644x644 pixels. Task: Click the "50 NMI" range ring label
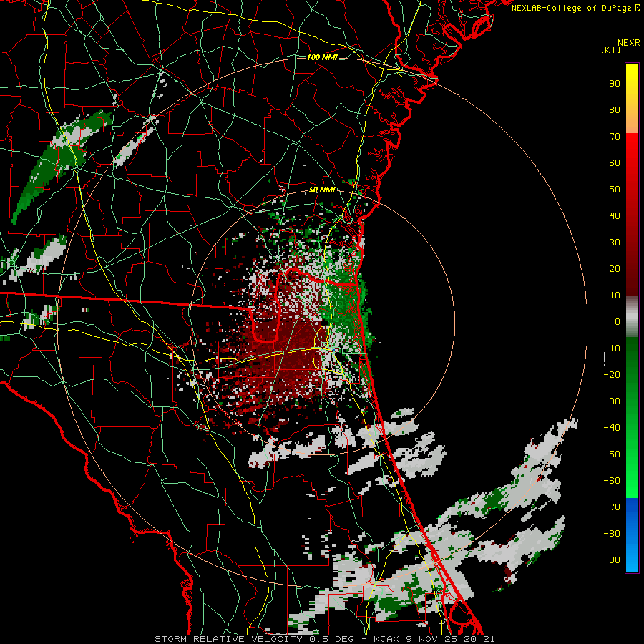(322, 190)
